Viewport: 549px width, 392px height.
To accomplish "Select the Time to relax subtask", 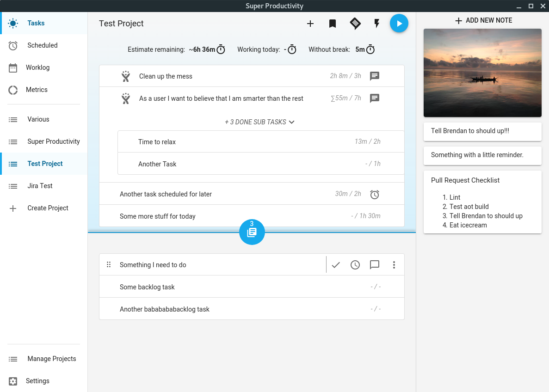I will [261, 142].
